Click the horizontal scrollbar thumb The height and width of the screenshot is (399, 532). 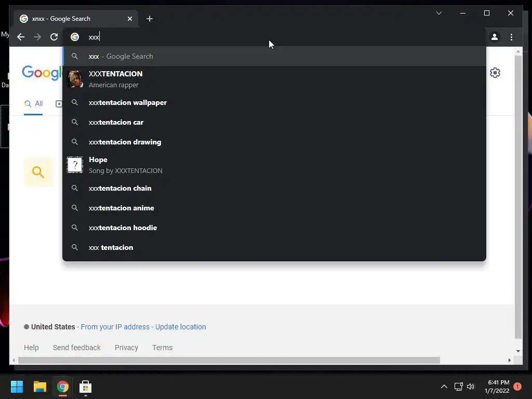229,361
